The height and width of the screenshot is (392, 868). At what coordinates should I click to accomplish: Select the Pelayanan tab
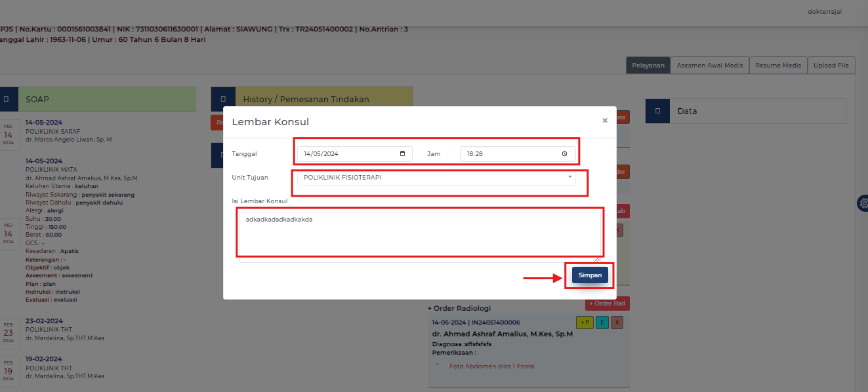click(x=648, y=65)
